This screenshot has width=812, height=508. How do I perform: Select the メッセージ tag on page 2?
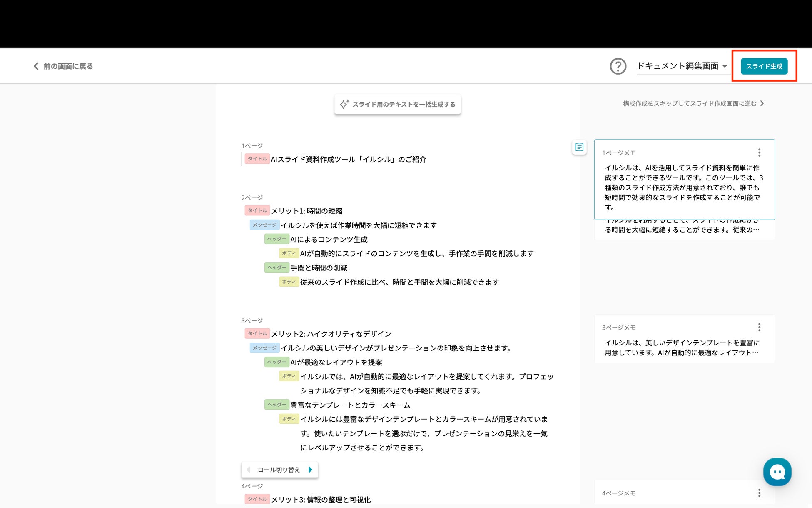coord(264,225)
